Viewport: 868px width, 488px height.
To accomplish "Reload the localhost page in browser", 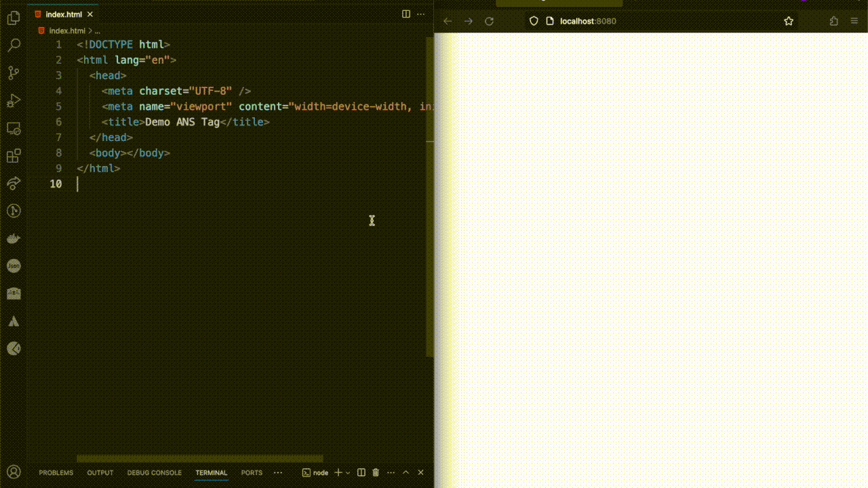I will point(489,21).
